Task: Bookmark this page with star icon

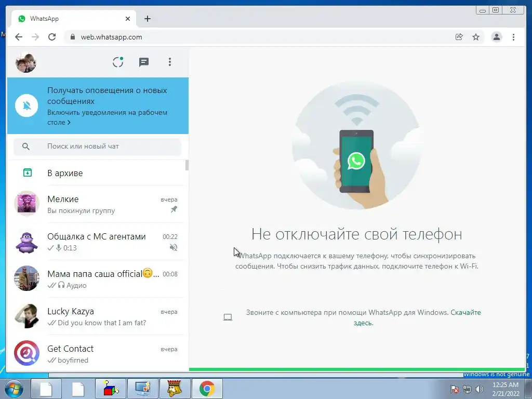Action: pos(476,37)
